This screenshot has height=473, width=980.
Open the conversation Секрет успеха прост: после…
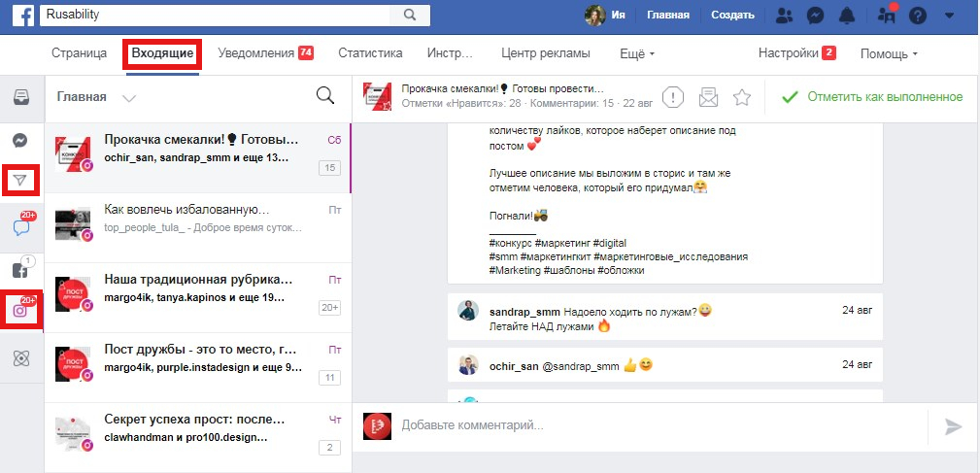198,437
